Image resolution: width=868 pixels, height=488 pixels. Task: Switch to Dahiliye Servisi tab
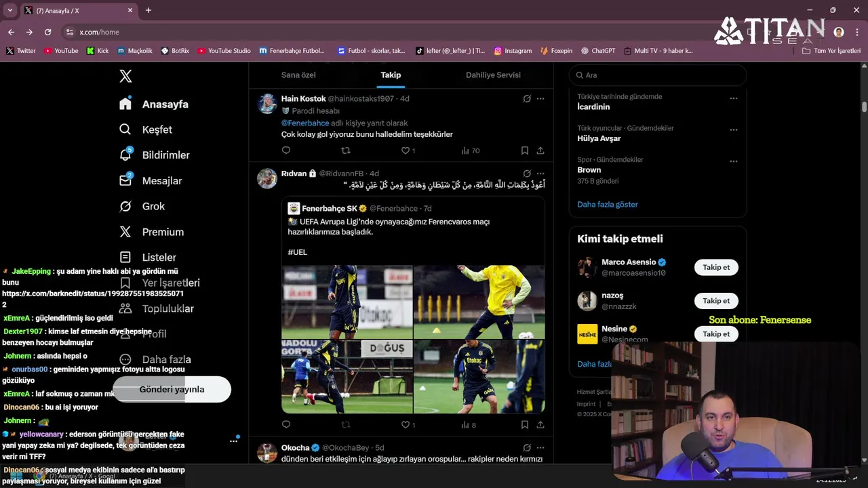tap(493, 75)
